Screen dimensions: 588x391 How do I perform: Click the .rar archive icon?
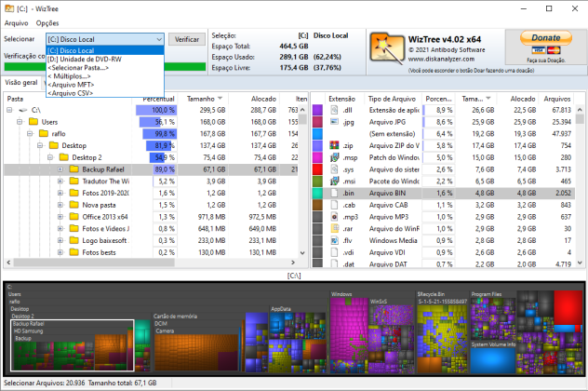pos(335,228)
